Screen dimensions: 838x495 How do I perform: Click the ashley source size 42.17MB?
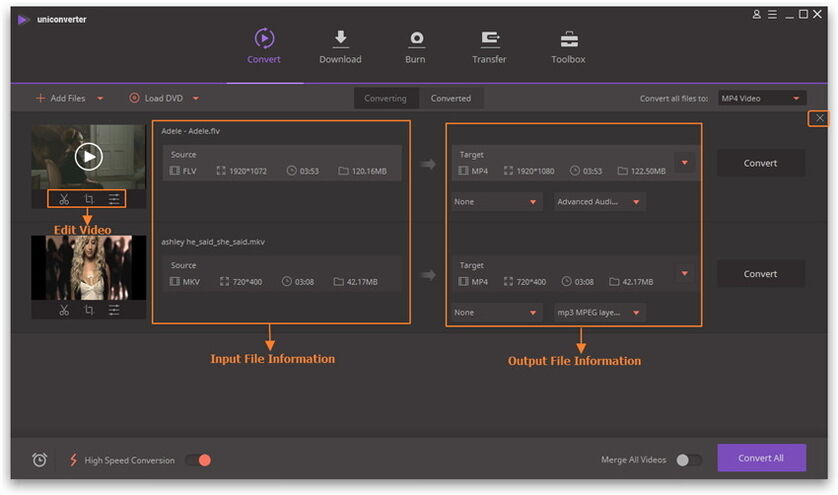pyautogui.click(x=355, y=282)
